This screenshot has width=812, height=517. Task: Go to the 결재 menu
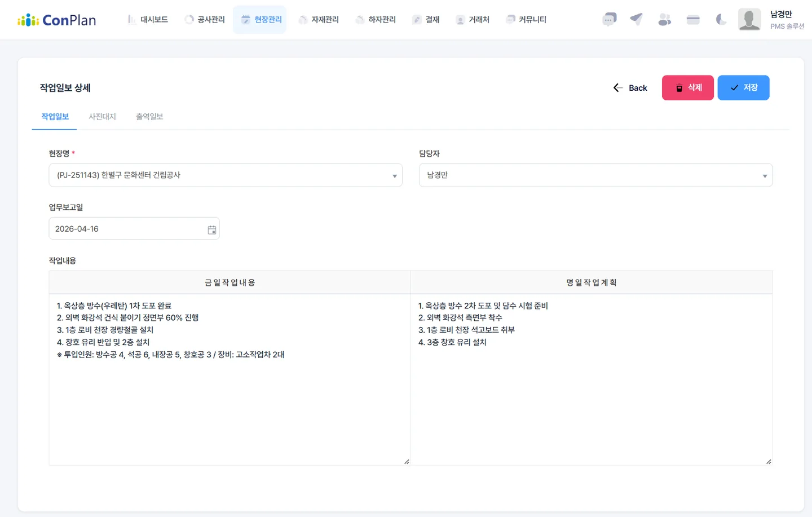(x=426, y=20)
